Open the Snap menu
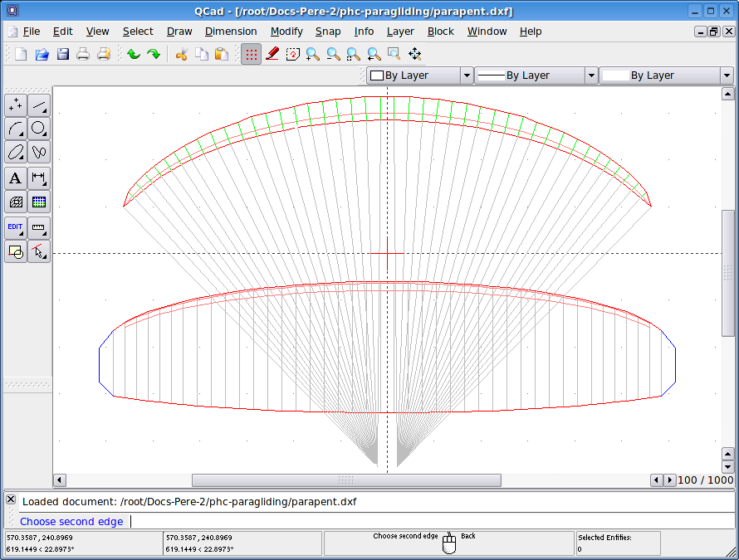 tap(328, 32)
